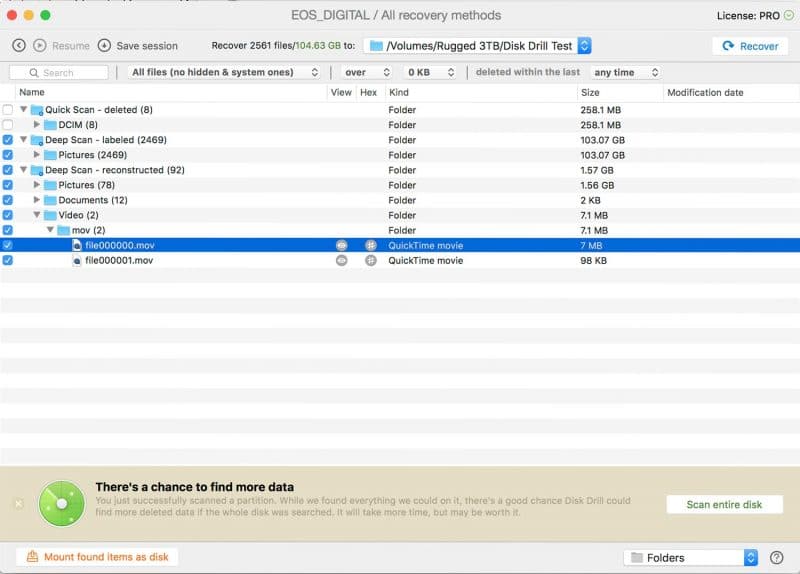Click the Save session download icon
This screenshot has height=574, width=800.
tap(104, 45)
